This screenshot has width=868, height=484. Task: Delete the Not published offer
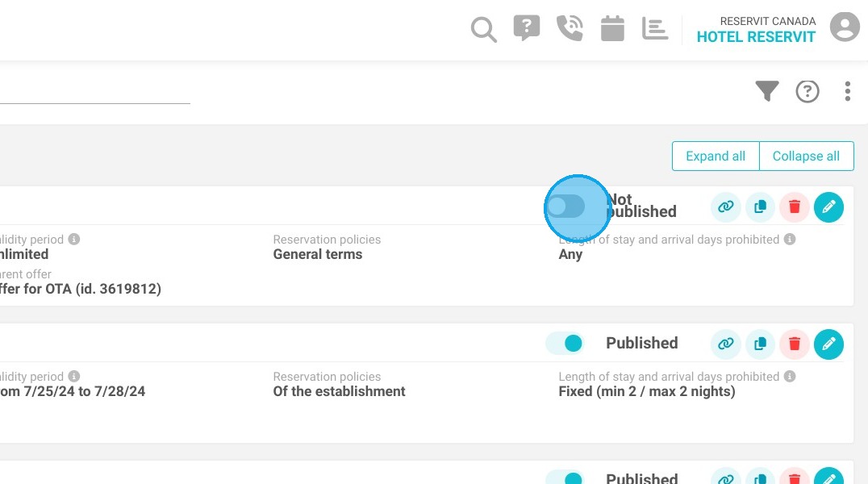[x=795, y=207]
